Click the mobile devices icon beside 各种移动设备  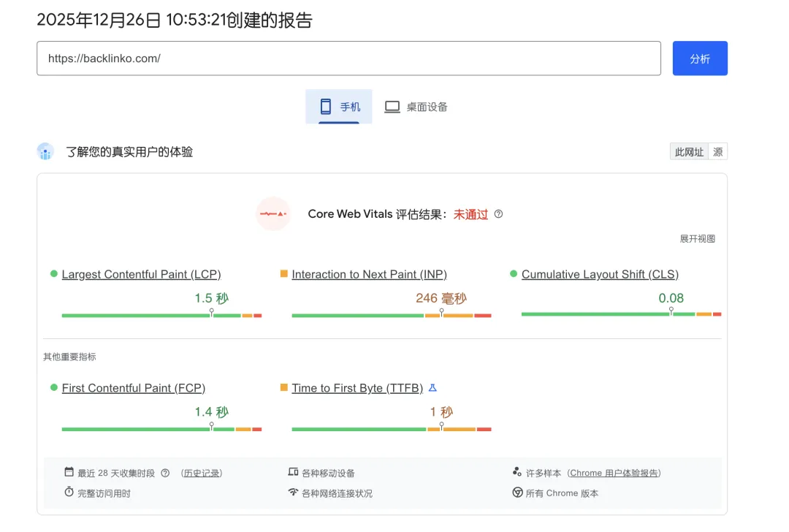click(x=294, y=472)
